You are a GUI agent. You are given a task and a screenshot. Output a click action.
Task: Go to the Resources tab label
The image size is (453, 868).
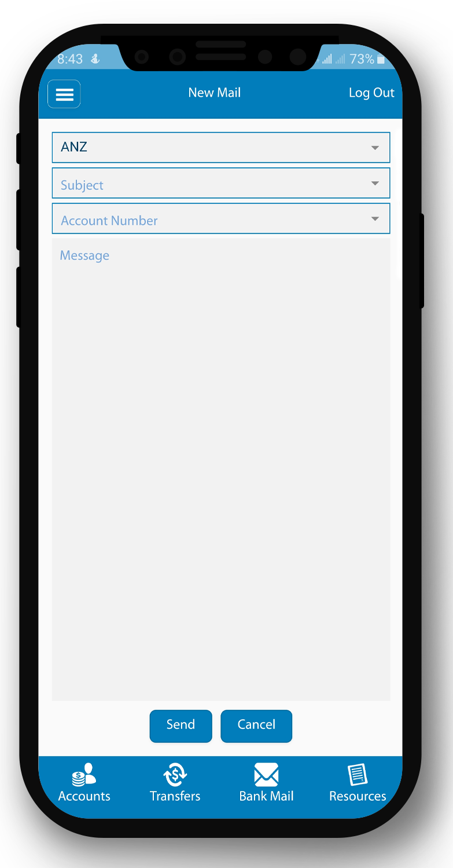click(358, 796)
